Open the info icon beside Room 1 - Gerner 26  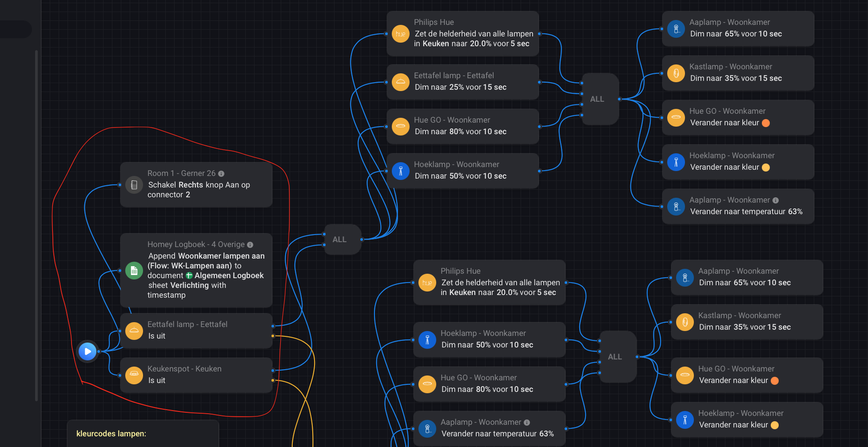click(221, 174)
